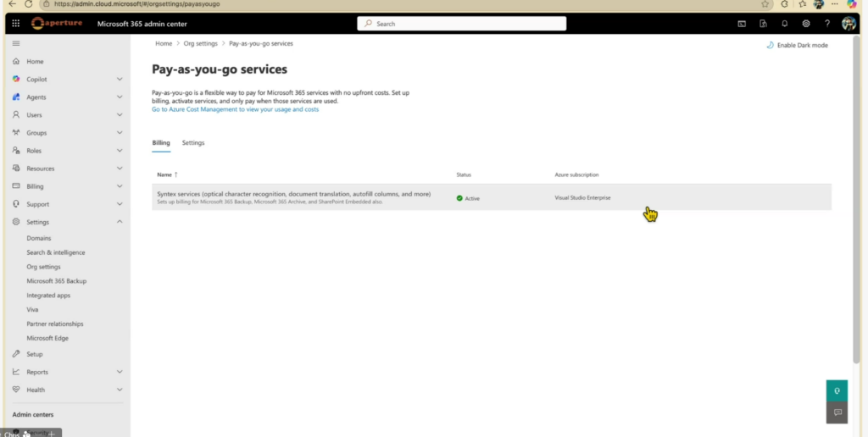The width and height of the screenshot is (868, 437).
Task: Expand the Copilot menu chevron
Action: 120,79
